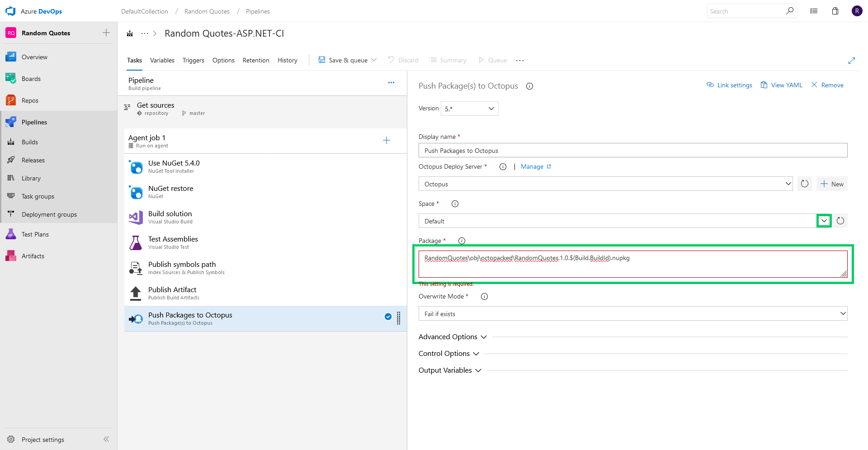Viewport: 868px width, 450px height.
Task: Click info icon next to Overwrite Mode
Action: pyautogui.click(x=484, y=296)
